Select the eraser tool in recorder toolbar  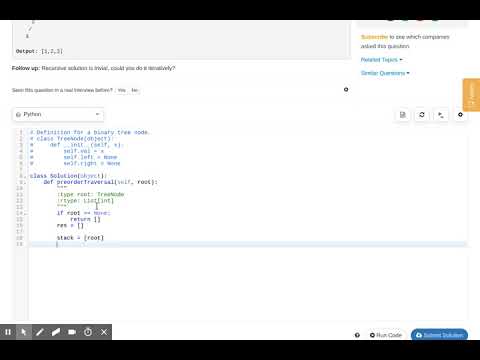click(56, 332)
